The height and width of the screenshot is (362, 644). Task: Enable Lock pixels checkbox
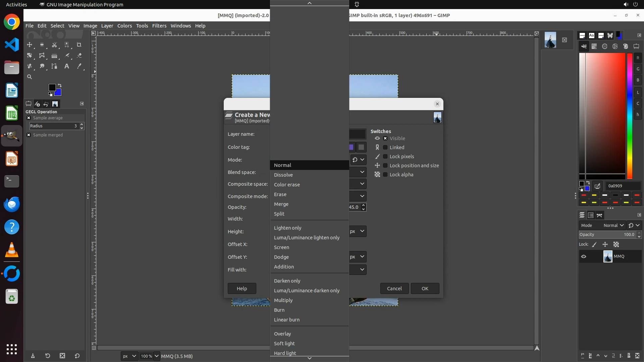tap(385, 157)
